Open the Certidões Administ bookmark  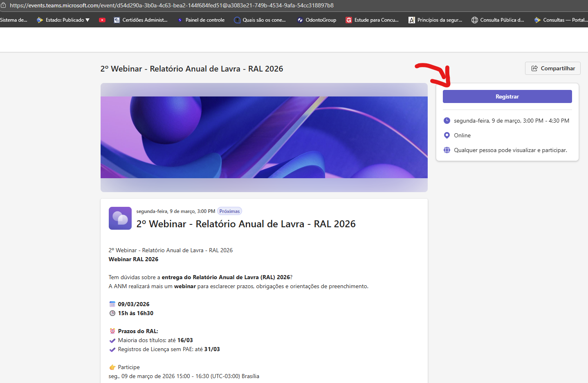pos(140,20)
